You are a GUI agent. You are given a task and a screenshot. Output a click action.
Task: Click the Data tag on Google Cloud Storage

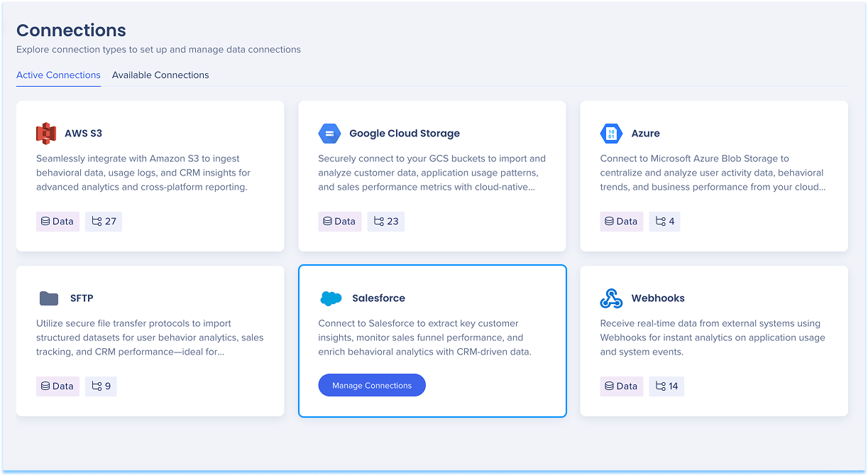click(340, 222)
